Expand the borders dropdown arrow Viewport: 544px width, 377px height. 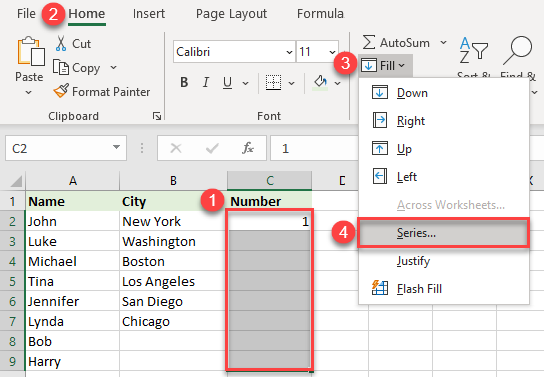291,83
